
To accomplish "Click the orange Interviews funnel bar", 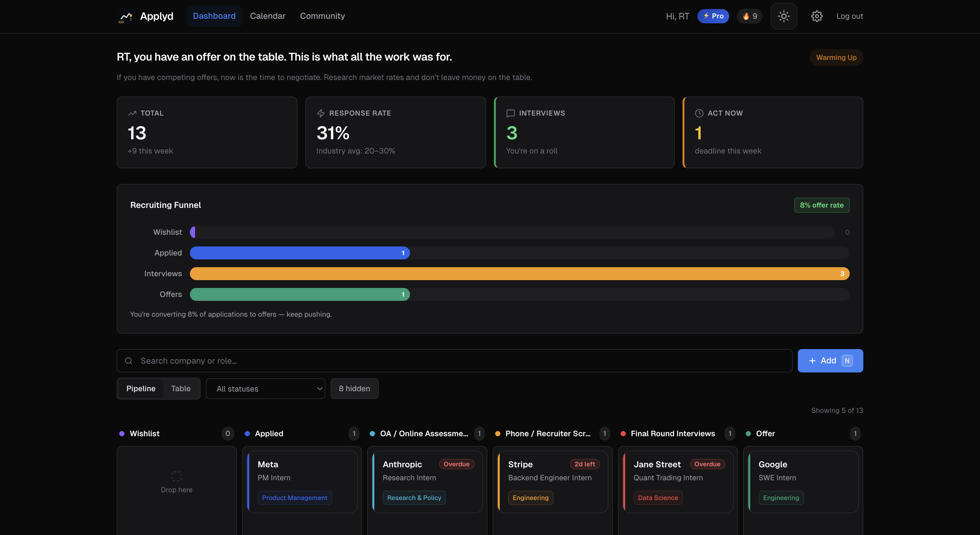I will [x=519, y=273].
